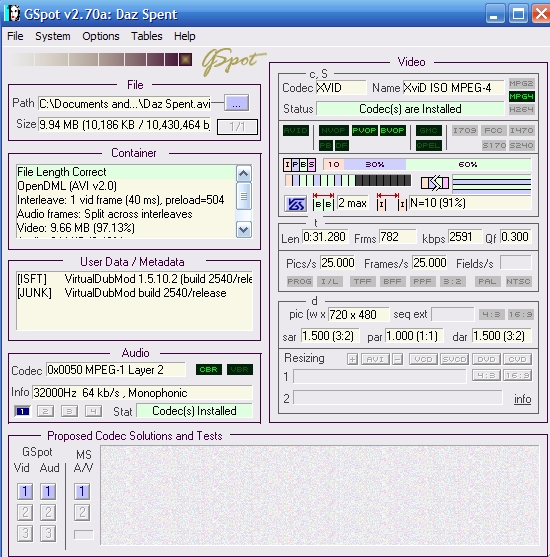Click the file Path field
Image resolution: width=550 pixels, height=557 pixels.
click(x=124, y=104)
